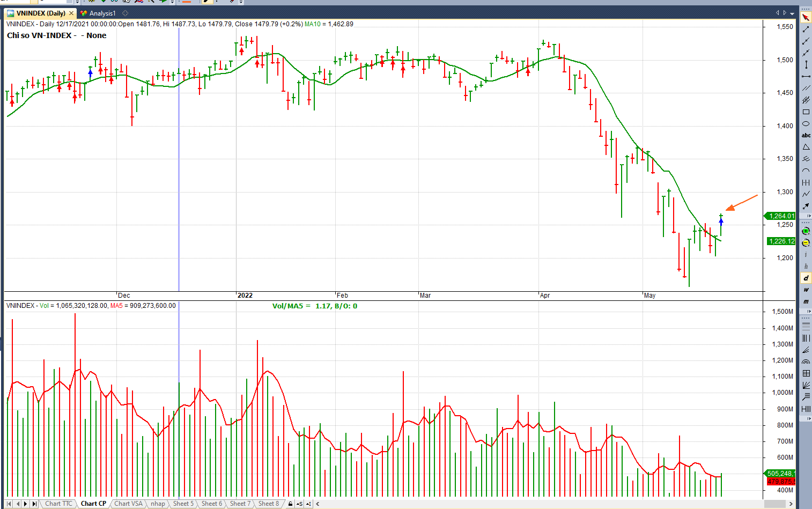Switch to Sheet 5 tab
The image size is (812, 509).
pos(183,504)
